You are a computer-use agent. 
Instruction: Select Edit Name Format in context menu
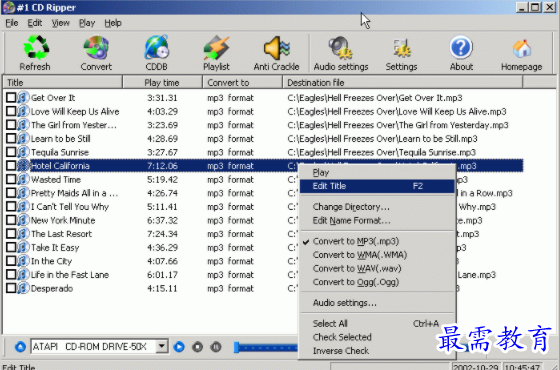(377, 220)
